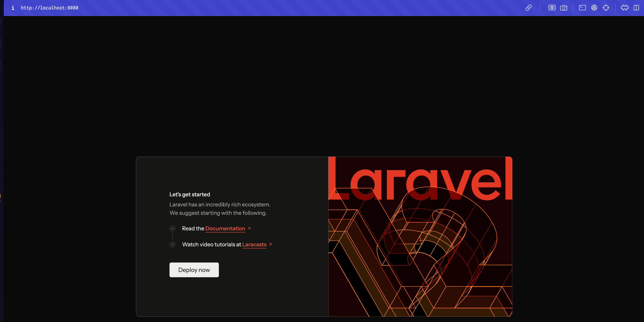This screenshot has width=644, height=322.
Task: Toggle the split panel layout icon
Action: [636, 8]
